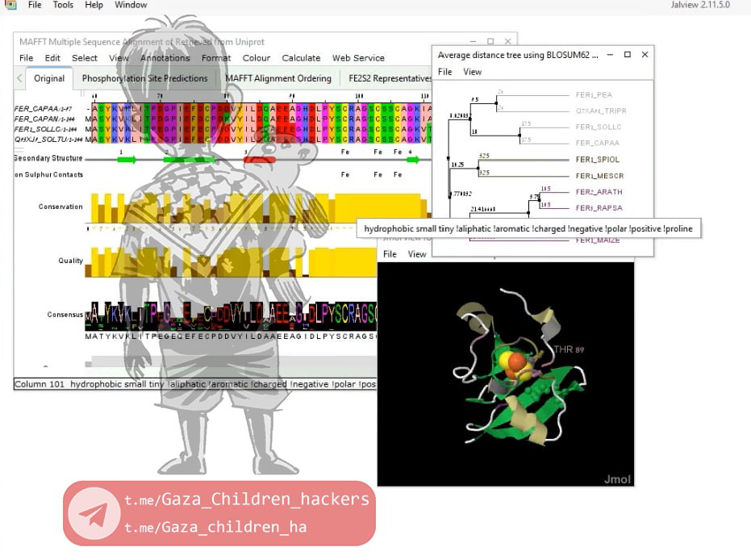Screen dimensions: 751x560
Task: Open View menu of the tree window
Action: coord(472,72)
